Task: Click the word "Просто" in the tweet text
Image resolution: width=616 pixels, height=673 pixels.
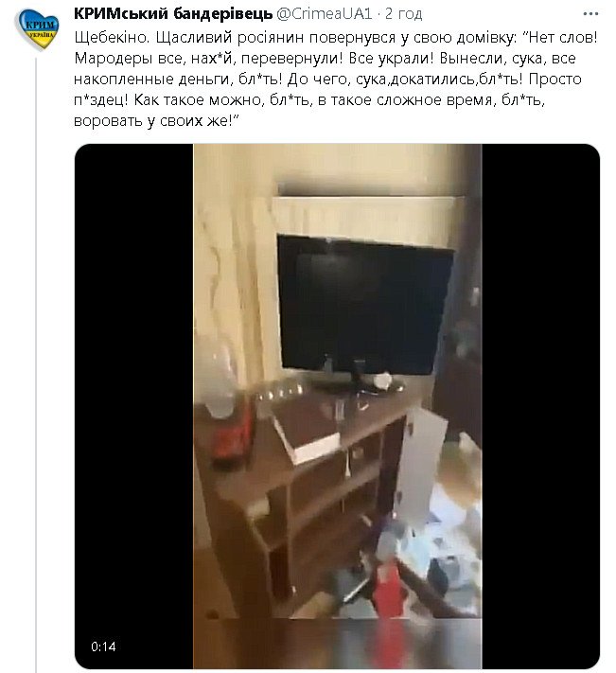Action: click(x=555, y=79)
